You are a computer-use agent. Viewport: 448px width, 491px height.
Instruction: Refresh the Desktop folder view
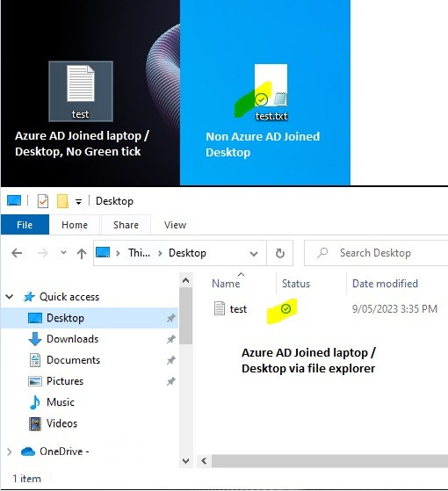(280, 253)
